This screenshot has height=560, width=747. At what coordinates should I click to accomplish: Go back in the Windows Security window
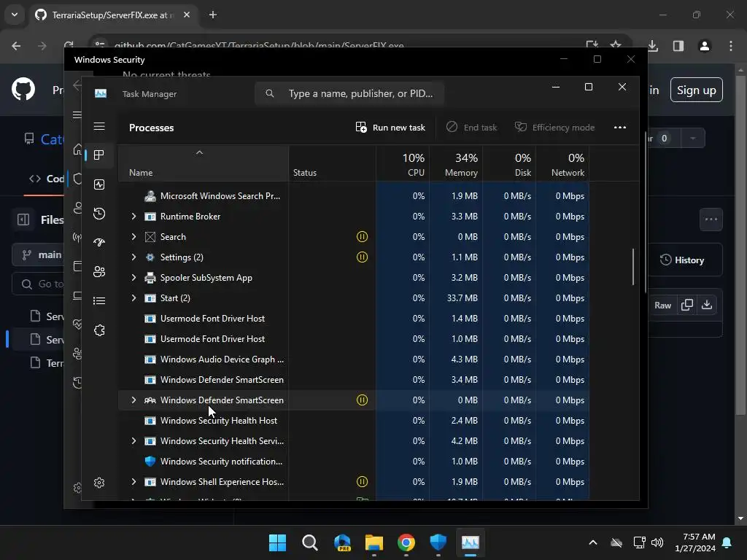(x=76, y=86)
